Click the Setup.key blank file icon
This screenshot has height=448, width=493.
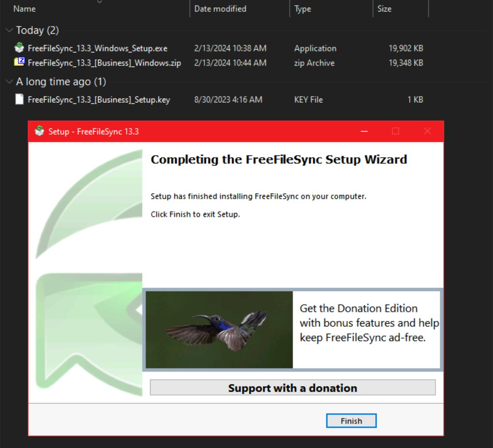coord(19,99)
